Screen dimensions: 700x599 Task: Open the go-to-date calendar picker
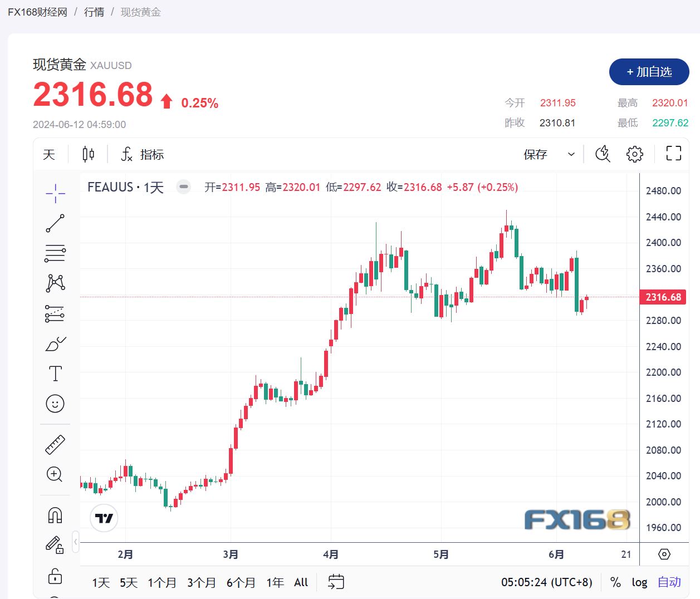(336, 582)
